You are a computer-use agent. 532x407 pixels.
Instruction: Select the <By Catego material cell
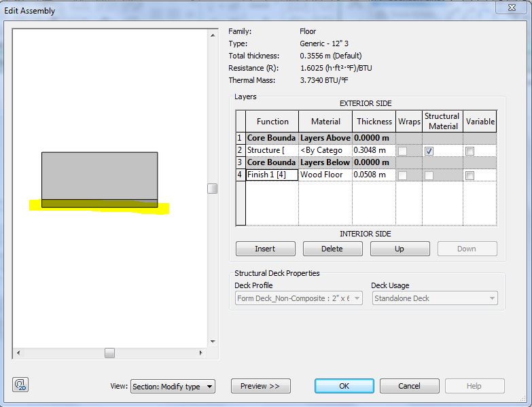[325, 150]
